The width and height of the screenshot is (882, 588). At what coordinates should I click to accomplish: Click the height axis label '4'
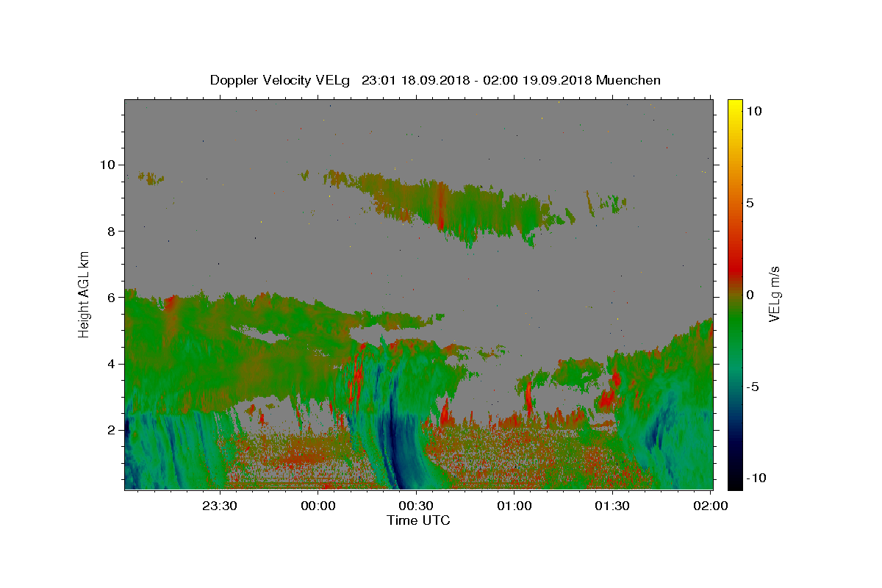(x=112, y=364)
